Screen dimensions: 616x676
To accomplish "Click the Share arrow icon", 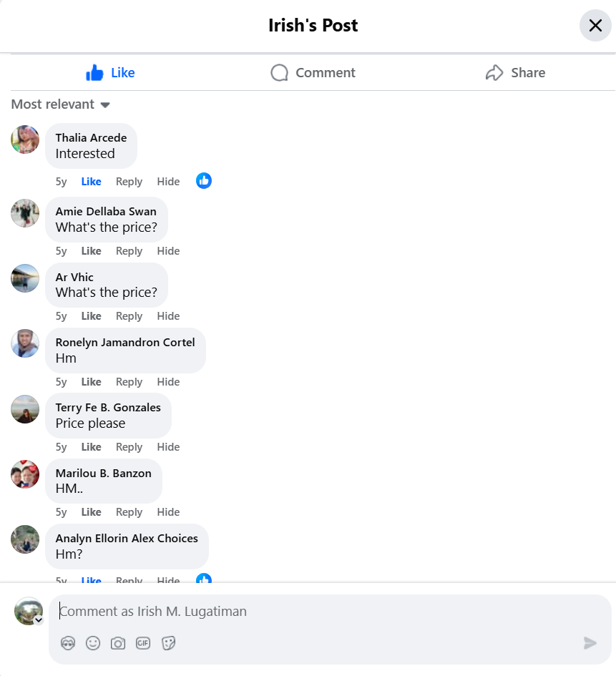I will click(x=494, y=72).
